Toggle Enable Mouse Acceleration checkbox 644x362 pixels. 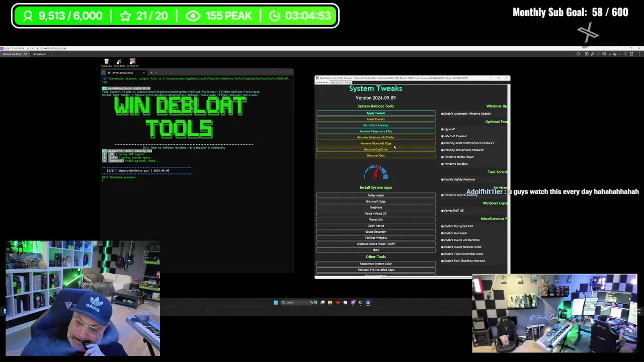(443, 240)
